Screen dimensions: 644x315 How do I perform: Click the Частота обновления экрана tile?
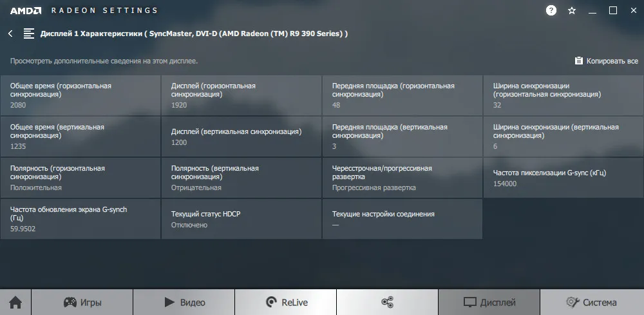point(80,219)
